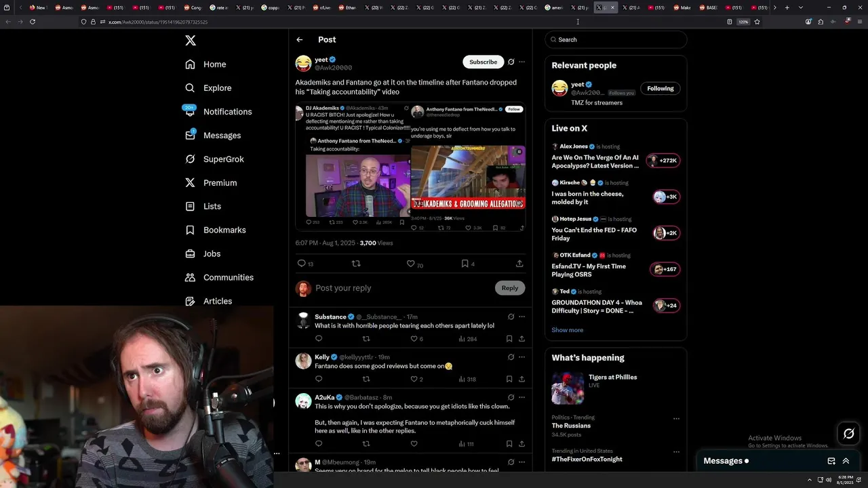
Task: Click the Reply button
Action: coord(510,288)
